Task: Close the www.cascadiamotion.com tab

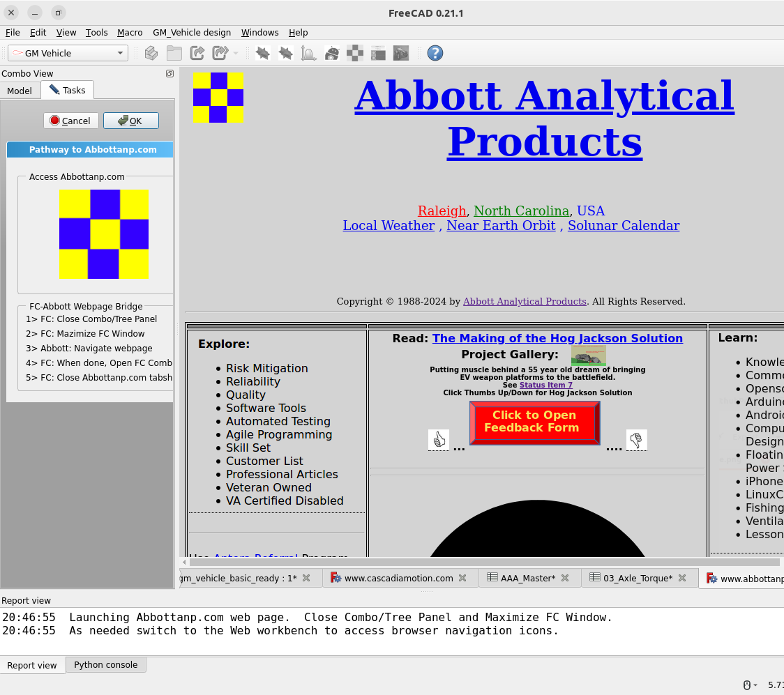Action: (x=464, y=578)
